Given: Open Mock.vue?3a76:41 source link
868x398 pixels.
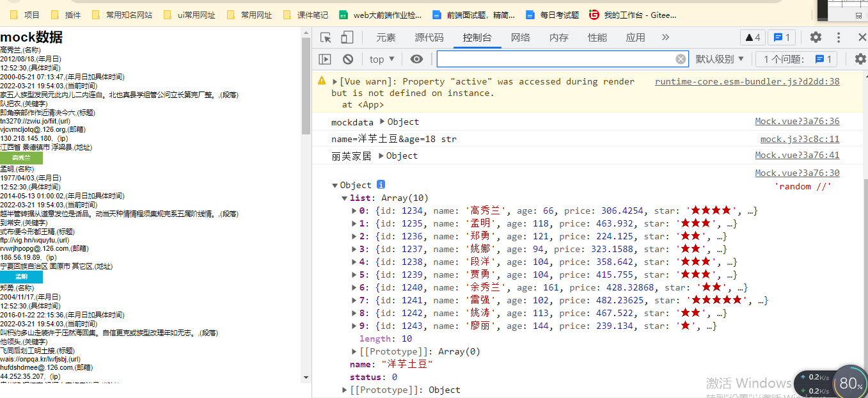Looking at the screenshot, I should 797,155.
